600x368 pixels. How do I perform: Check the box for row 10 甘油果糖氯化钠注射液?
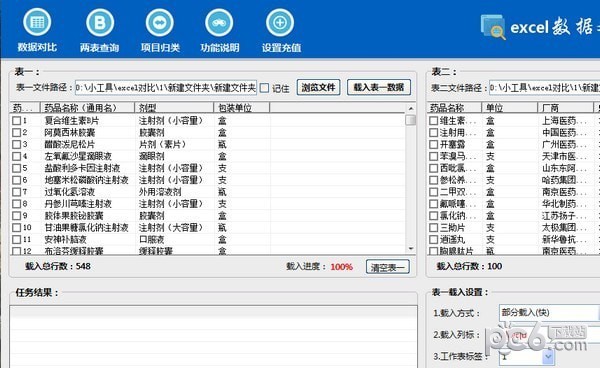pos(16,228)
